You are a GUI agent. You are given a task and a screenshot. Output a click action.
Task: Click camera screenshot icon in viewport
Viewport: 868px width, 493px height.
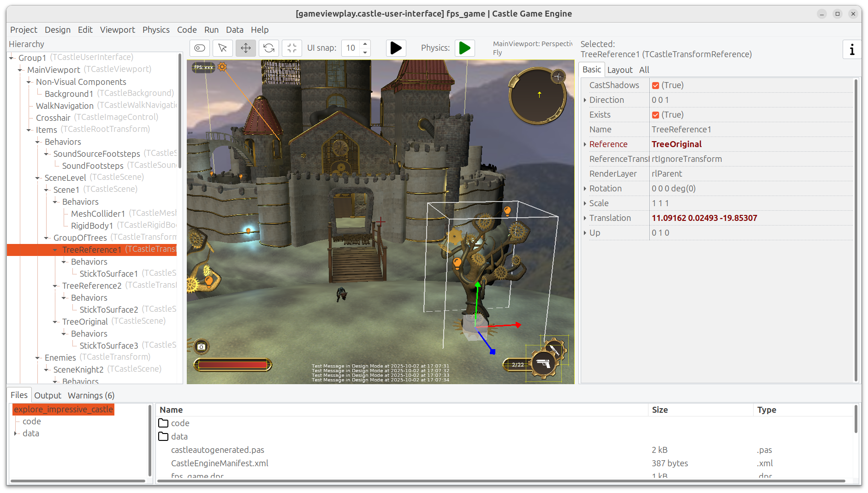pos(201,346)
